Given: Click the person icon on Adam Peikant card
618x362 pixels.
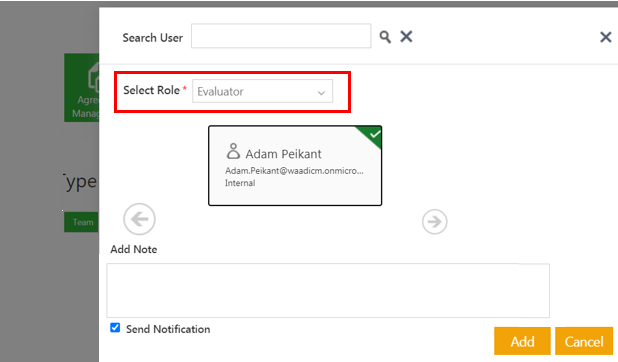Looking at the screenshot, I should point(233,151).
